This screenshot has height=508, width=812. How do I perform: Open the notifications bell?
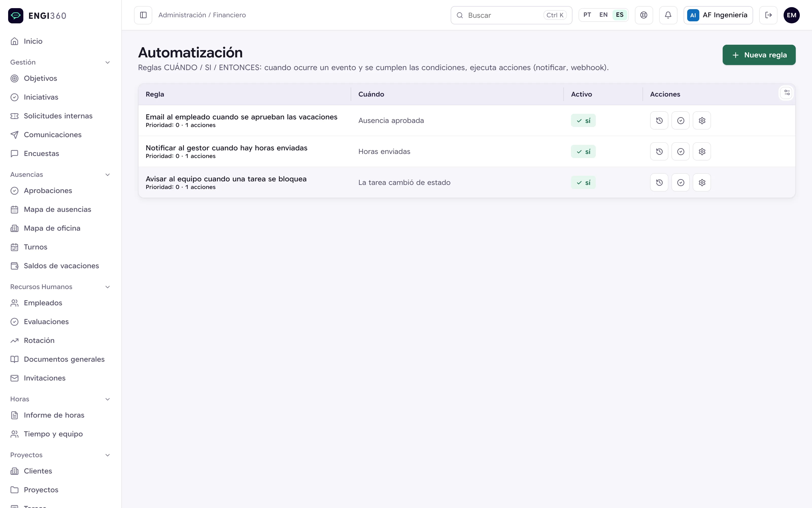(668, 15)
